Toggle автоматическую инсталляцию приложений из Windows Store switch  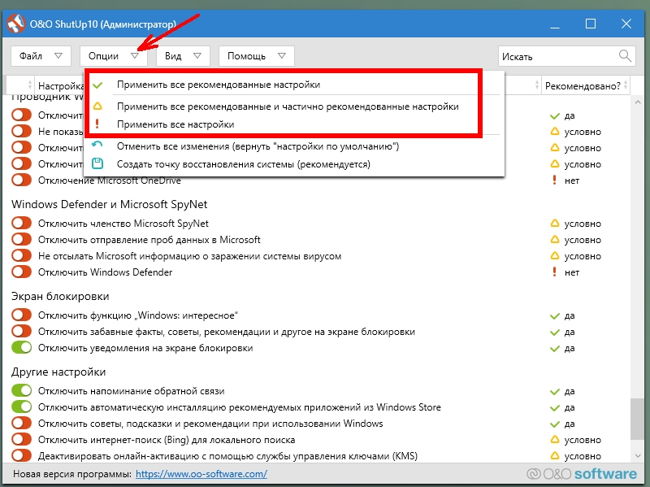[x=22, y=407]
